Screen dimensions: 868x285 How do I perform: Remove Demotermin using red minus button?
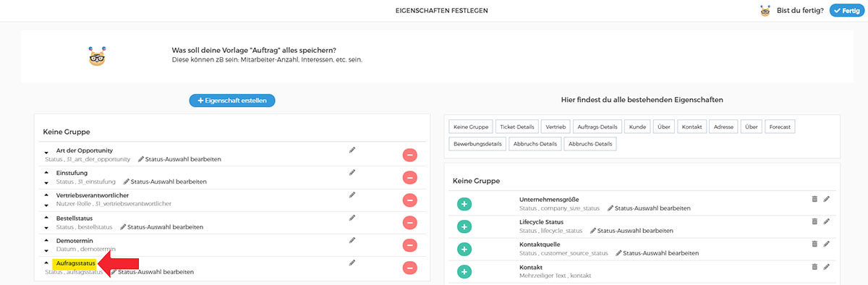409,244
